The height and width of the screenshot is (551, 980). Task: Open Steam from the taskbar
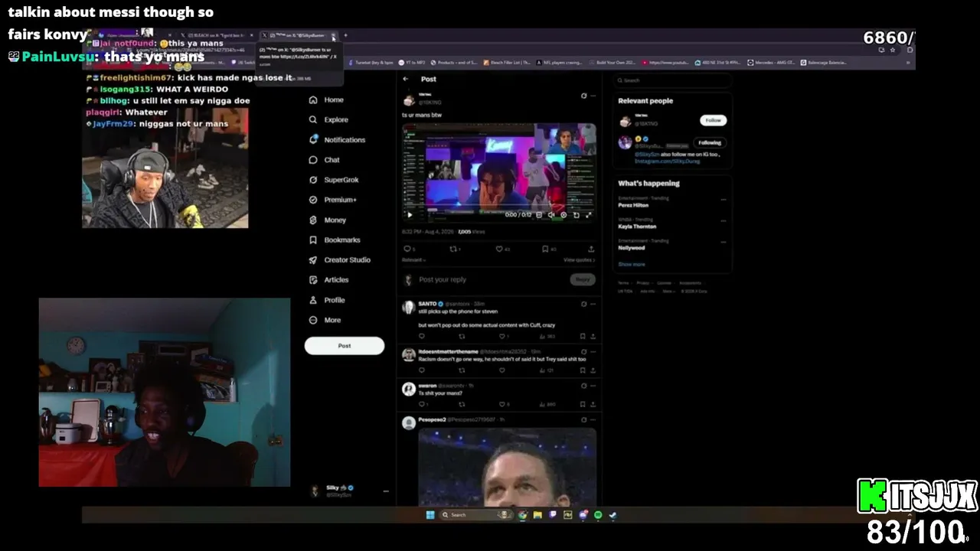click(612, 515)
